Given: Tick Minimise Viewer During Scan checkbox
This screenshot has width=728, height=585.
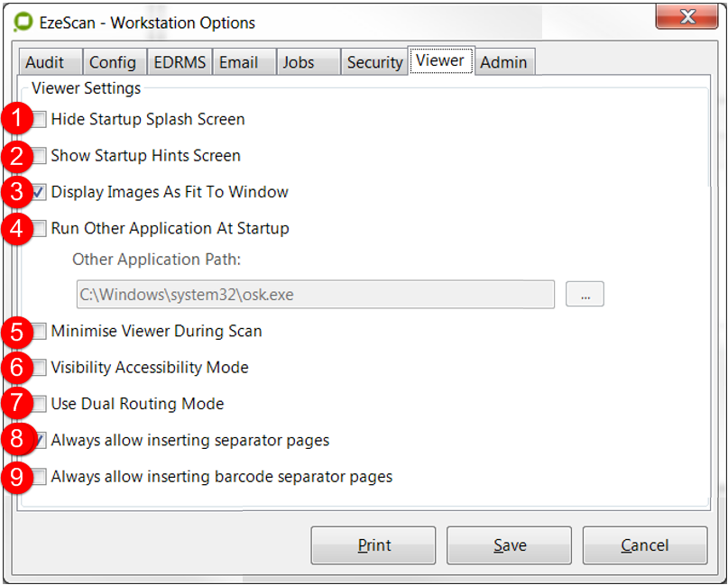Looking at the screenshot, I should point(39,331).
